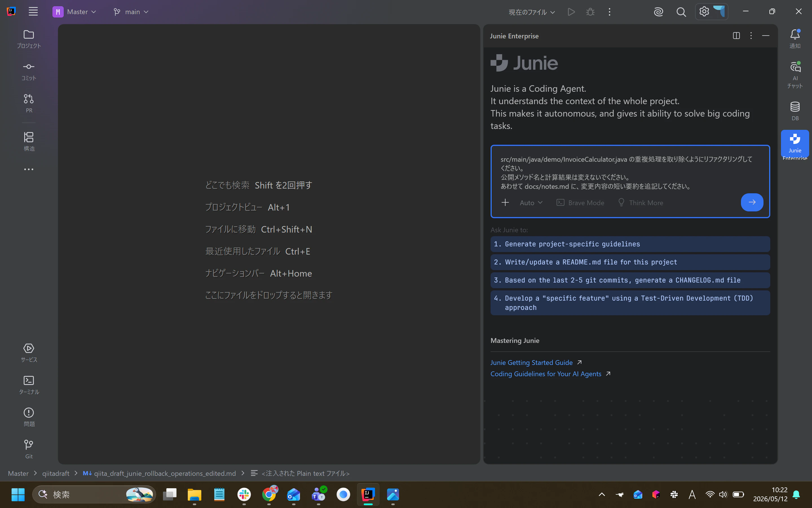
Task: Open the 構造 structure tool window
Action: click(x=29, y=142)
